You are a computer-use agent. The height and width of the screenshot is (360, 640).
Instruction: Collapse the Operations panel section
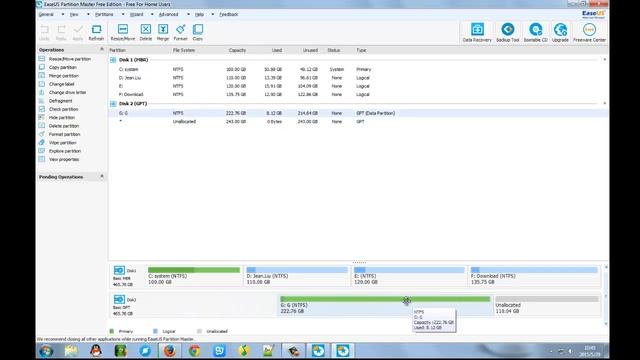[x=102, y=49]
